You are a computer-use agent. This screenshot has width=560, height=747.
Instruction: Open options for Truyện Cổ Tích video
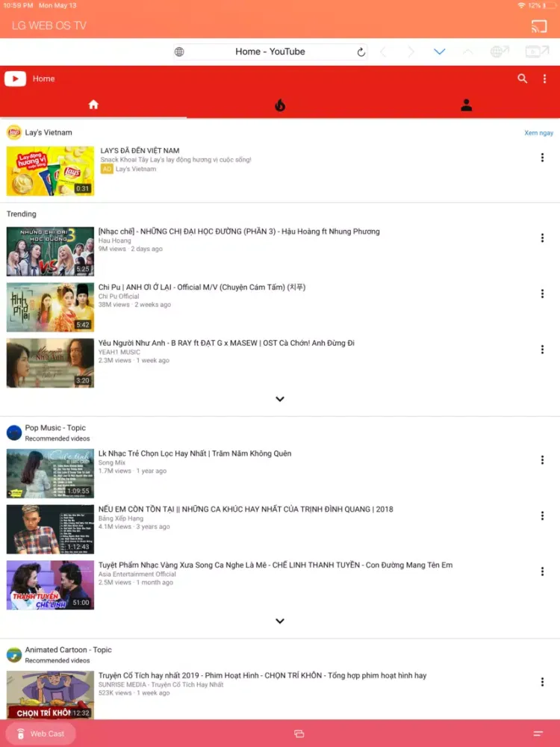point(542,682)
